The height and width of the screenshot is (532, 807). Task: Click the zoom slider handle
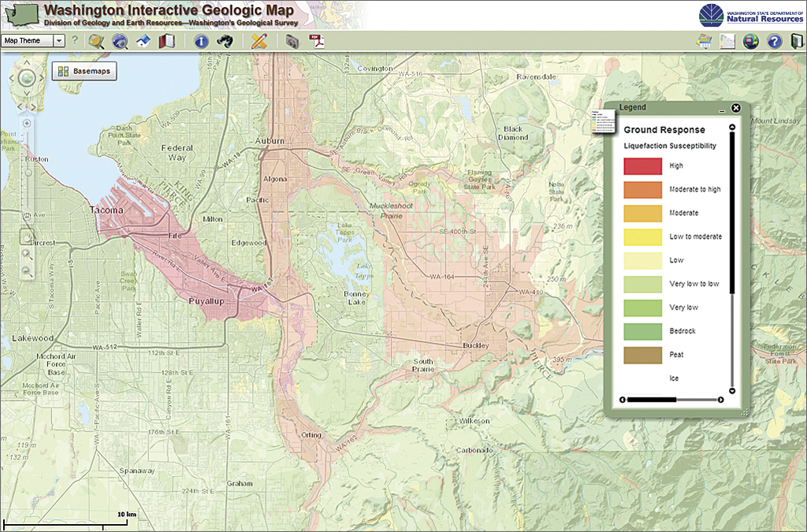28,173
